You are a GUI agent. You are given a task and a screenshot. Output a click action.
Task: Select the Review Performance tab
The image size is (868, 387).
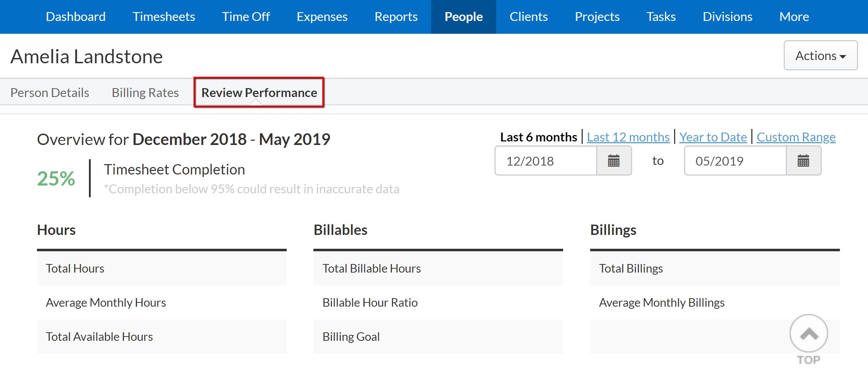pyautogui.click(x=259, y=92)
